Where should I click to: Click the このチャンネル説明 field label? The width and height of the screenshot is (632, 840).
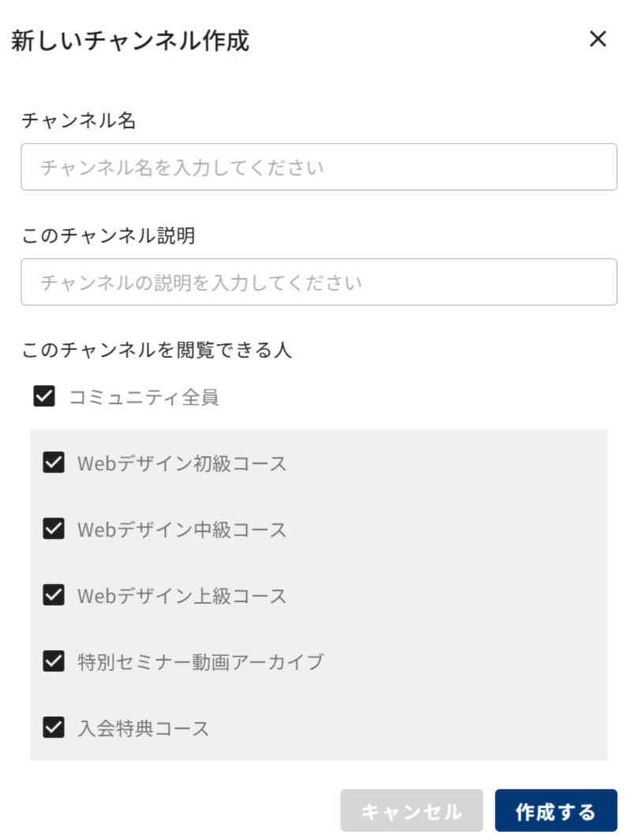click(x=108, y=235)
